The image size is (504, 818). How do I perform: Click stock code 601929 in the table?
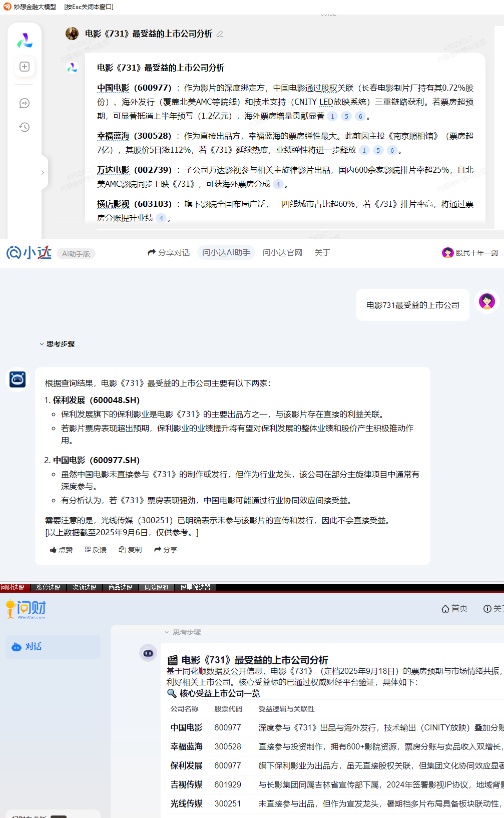coord(228,784)
